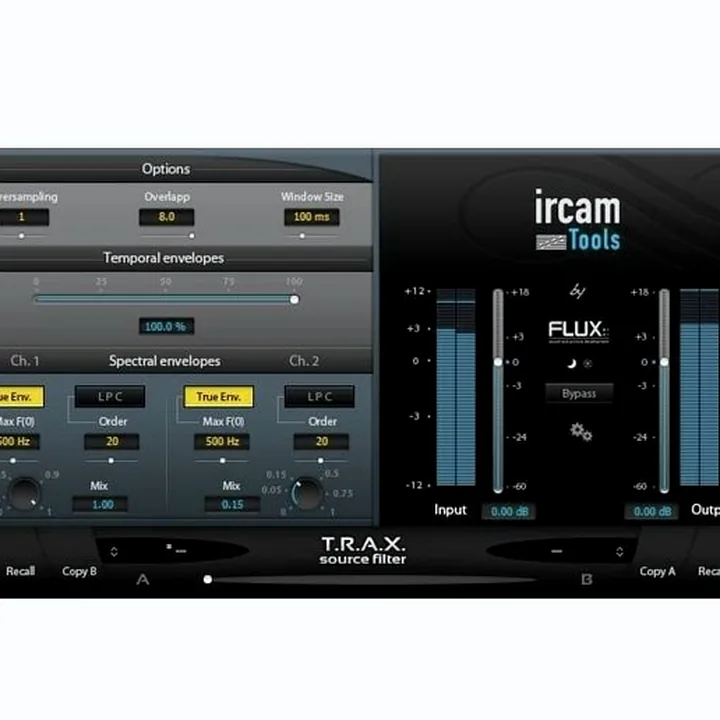Open preset B selector arrows
This screenshot has height=720, width=720.
619,551
